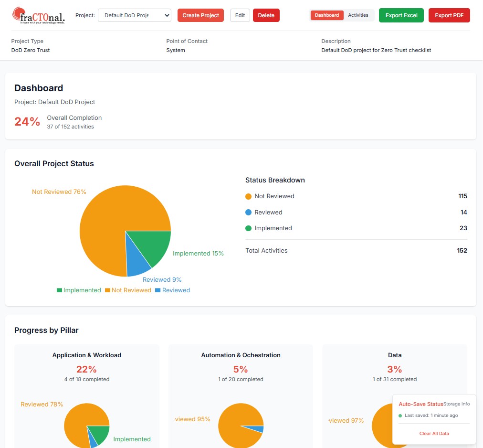The width and height of the screenshot is (483, 448).
Task: Click the Clear All Data link
Action: tap(434, 433)
